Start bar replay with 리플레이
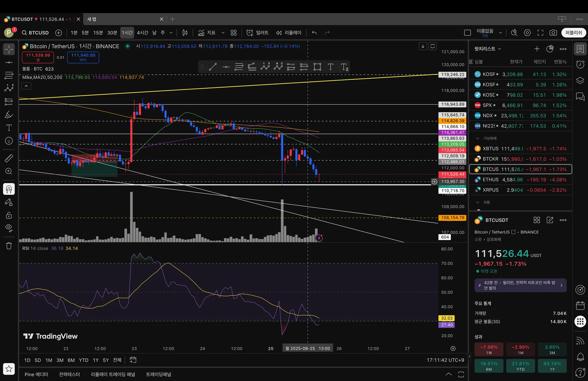 pyautogui.click(x=289, y=33)
